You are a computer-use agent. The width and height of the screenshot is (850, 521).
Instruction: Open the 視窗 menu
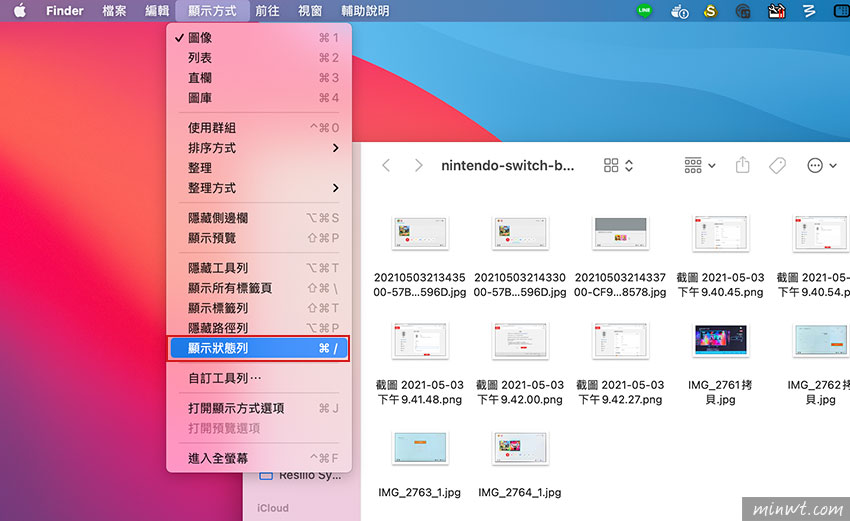coord(310,11)
